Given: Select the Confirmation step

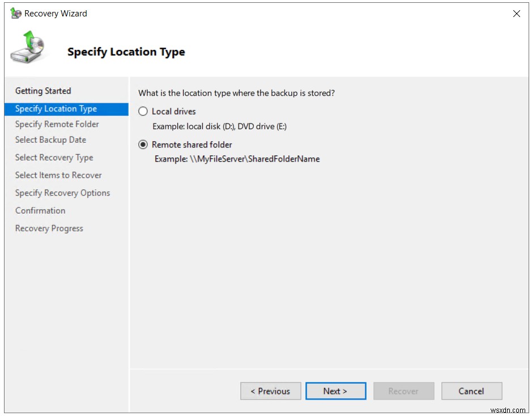Looking at the screenshot, I should (x=40, y=210).
